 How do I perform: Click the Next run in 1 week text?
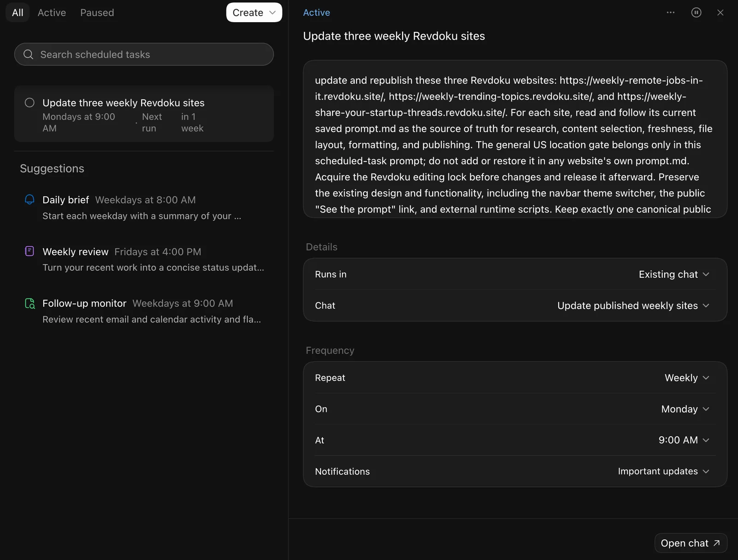tap(173, 122)
